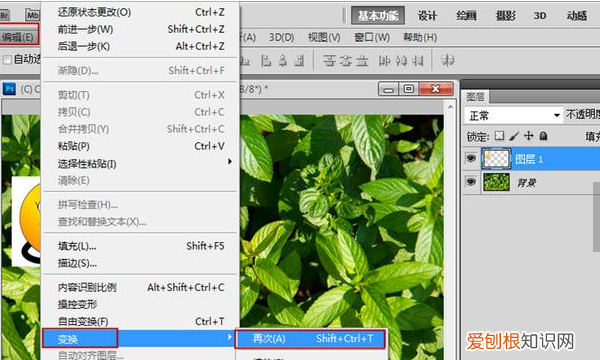
Task: Launch Adobe Bridge from the Br icon
Action: pos(5,15)
